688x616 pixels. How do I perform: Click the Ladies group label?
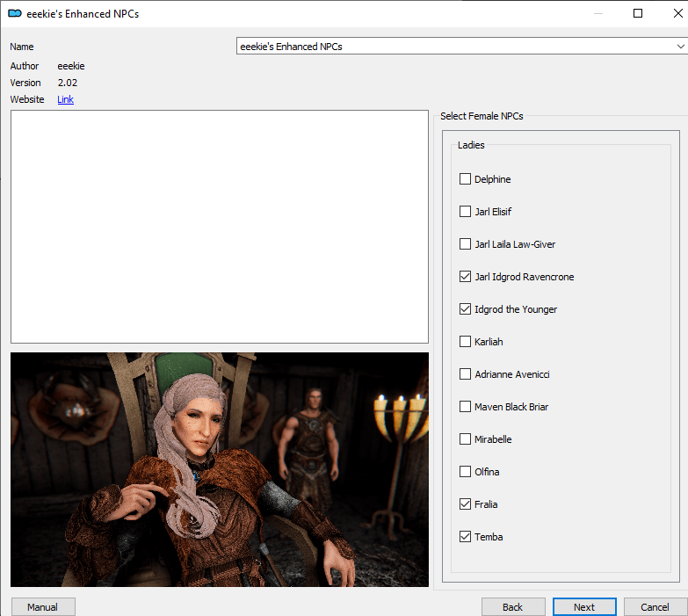coord(471,145)
